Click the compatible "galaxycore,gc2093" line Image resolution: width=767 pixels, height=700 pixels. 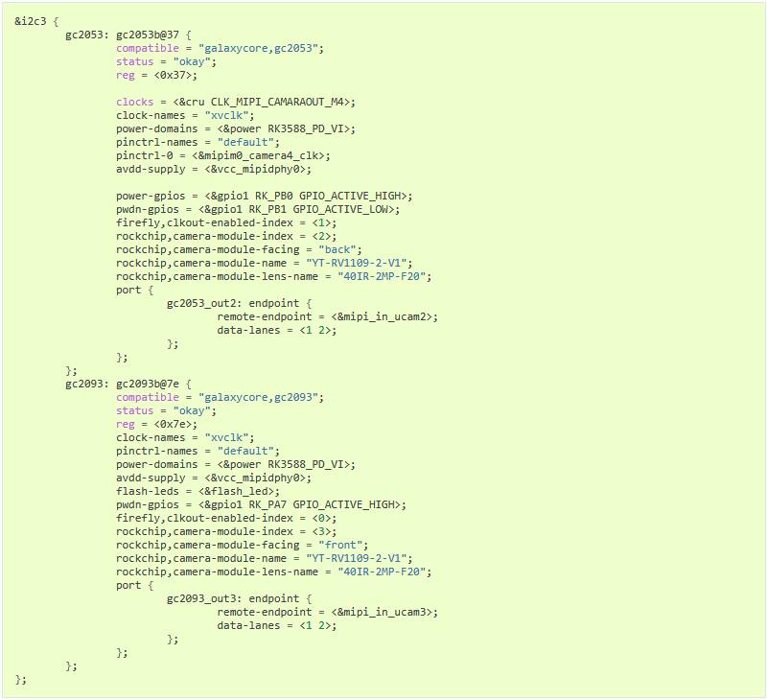pyautogui.click(x=220, y=398)
